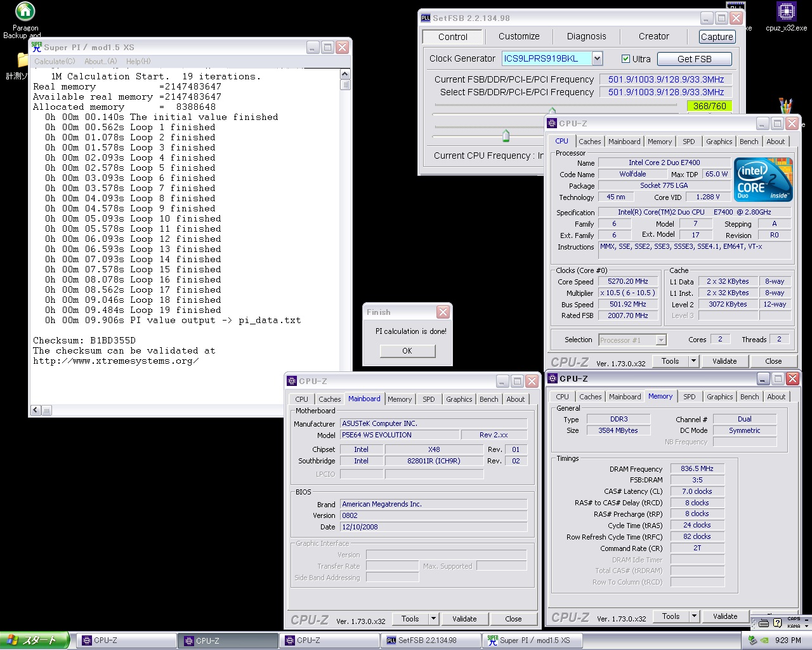Viewport: 812px width, 650px height.
Task: Click the checksum text B1BD355D
Action: click(x=112, y=340)
